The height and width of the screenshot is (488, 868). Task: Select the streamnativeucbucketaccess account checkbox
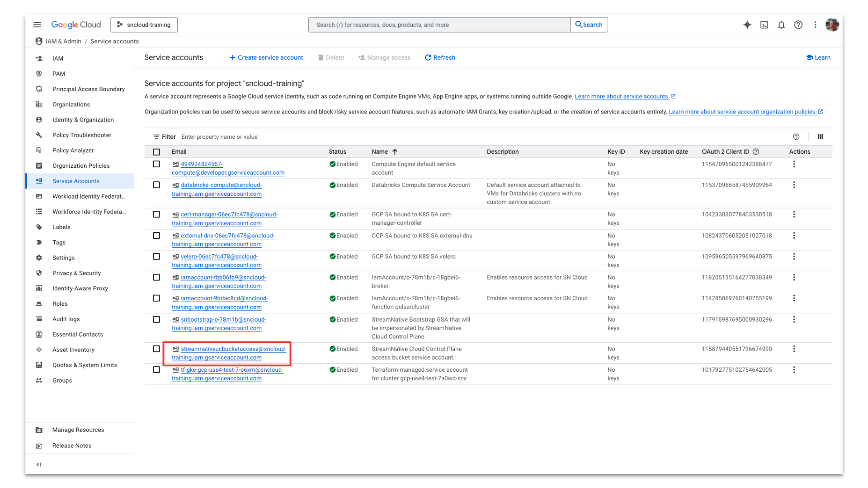coord(156,349)
